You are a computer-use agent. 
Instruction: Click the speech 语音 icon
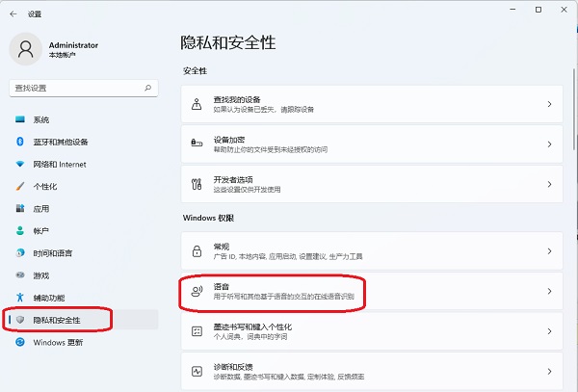point(197,291)
